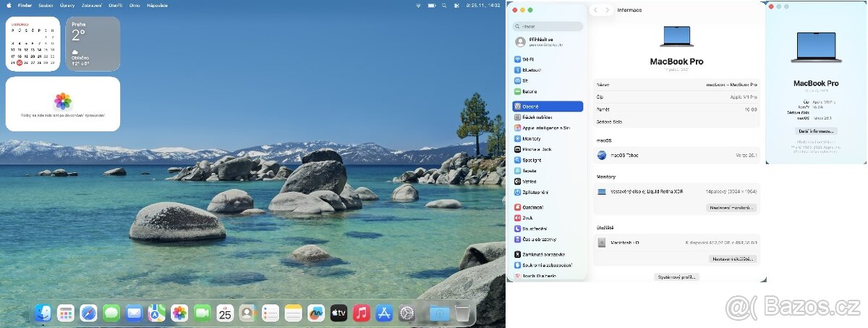This screenshot has width=868, height=328.
Task: Click the Nastavení úložiště button
Action: pyautogui.click(x=733, y=258)
